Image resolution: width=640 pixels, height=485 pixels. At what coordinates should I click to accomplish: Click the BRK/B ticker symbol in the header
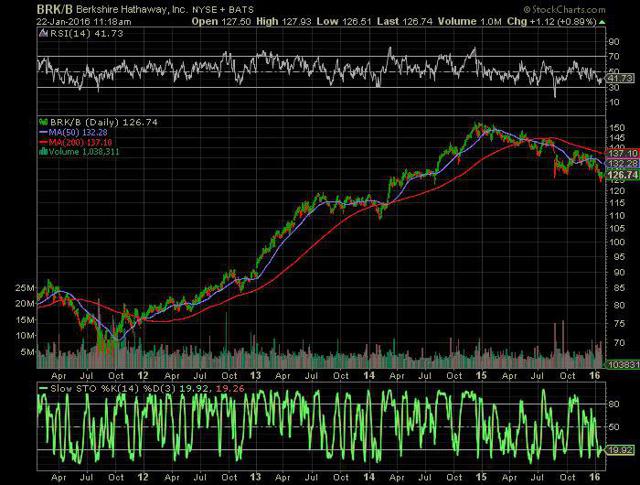54,9
